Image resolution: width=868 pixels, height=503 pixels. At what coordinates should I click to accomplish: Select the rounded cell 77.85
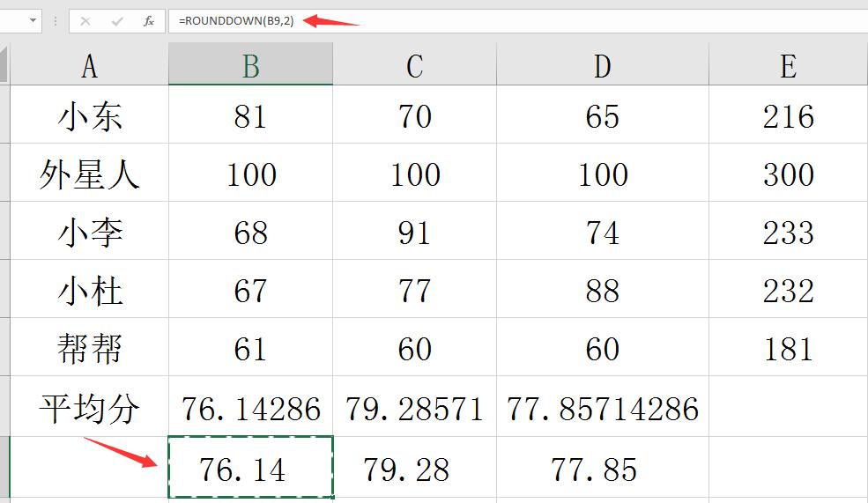[602, 468]
